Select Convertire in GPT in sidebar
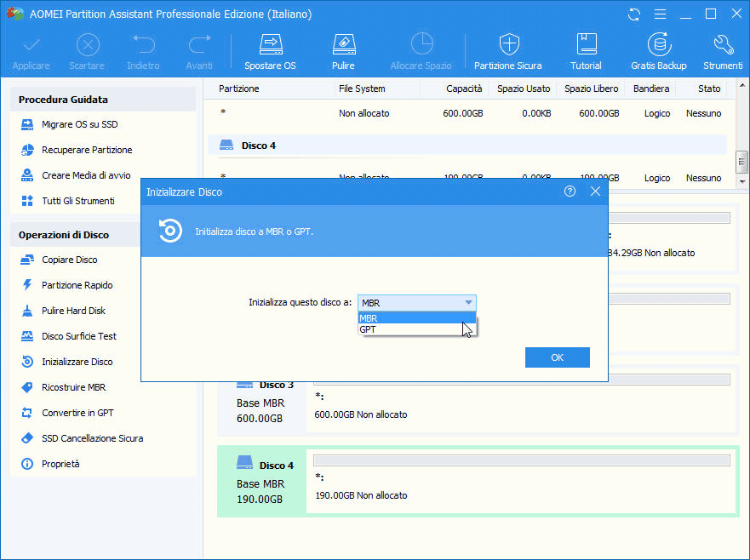This screenshot has width=750, height=560. pyautogui.click(x=77, y=413)
